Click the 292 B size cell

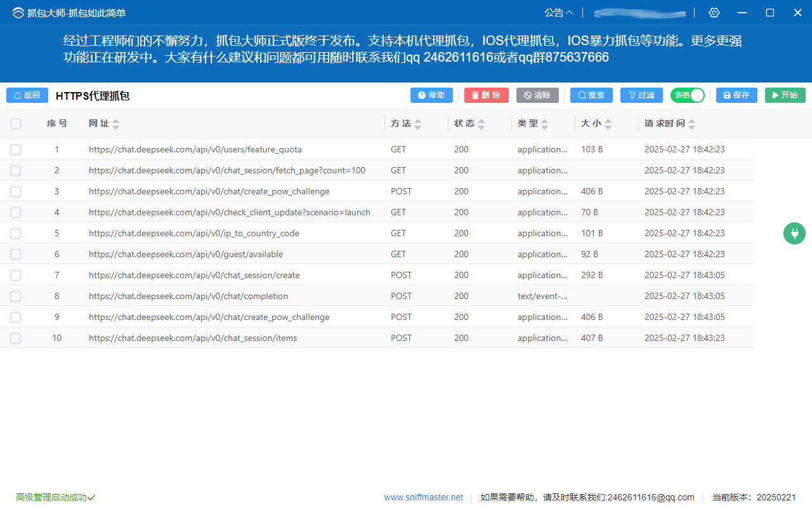592,276
